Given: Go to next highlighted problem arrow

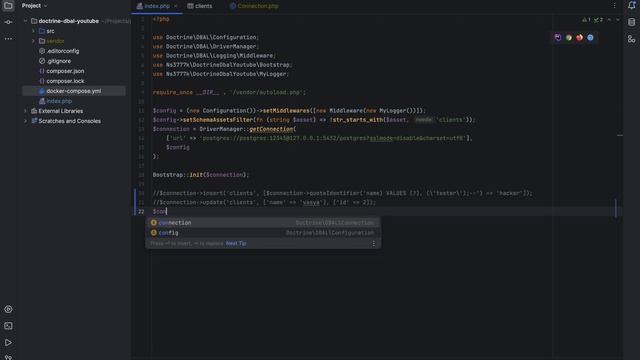Looking at the screenshot, I should 618,20.
